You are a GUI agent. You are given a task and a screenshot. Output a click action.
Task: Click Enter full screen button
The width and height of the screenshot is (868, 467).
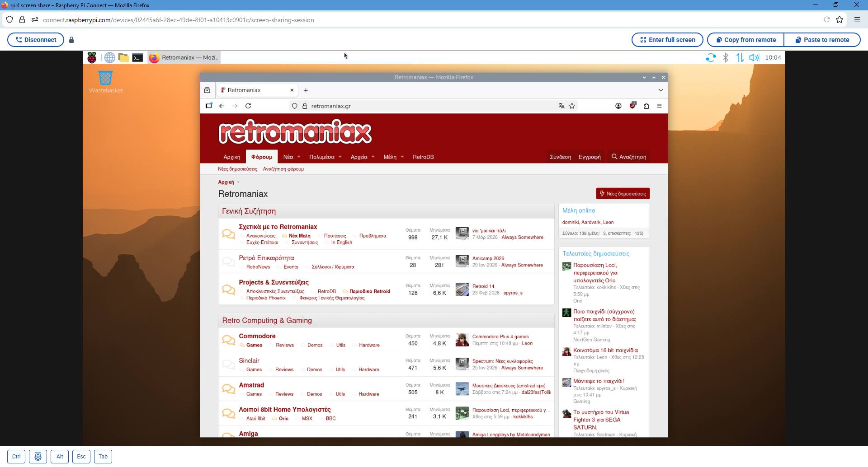(667, 40)
